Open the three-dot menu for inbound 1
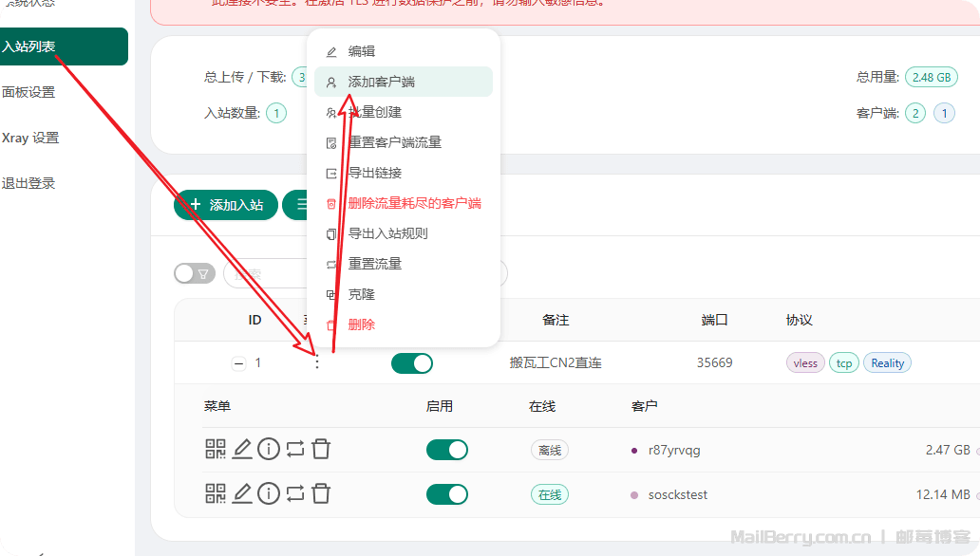The image size is (980, 556). 317,363
